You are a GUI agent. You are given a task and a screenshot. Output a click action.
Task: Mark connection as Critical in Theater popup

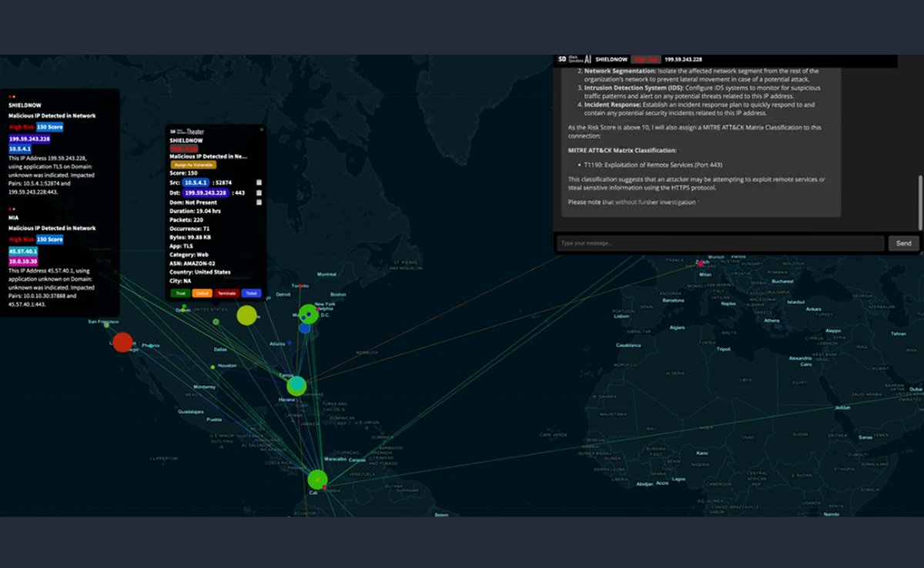coord(203,293)
